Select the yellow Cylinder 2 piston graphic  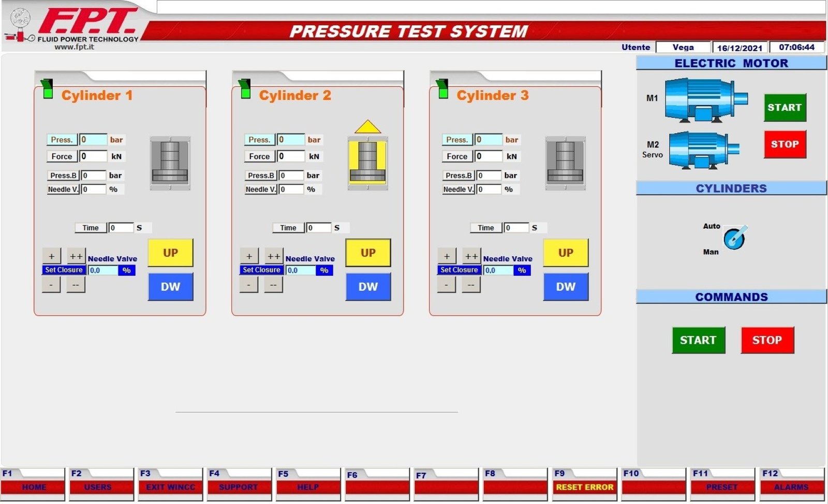tap(367, 163)
